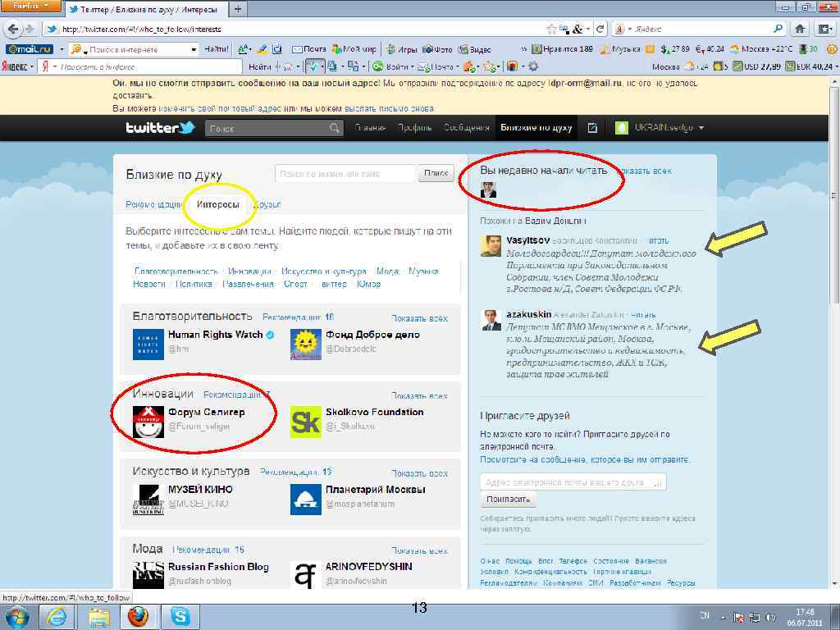
Task: Click Показать всех in Благотворительность section
Action: (419, 318)
